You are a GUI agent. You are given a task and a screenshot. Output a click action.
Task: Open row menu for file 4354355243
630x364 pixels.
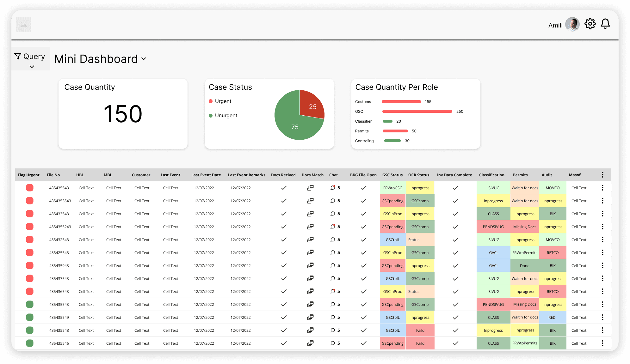602,227
